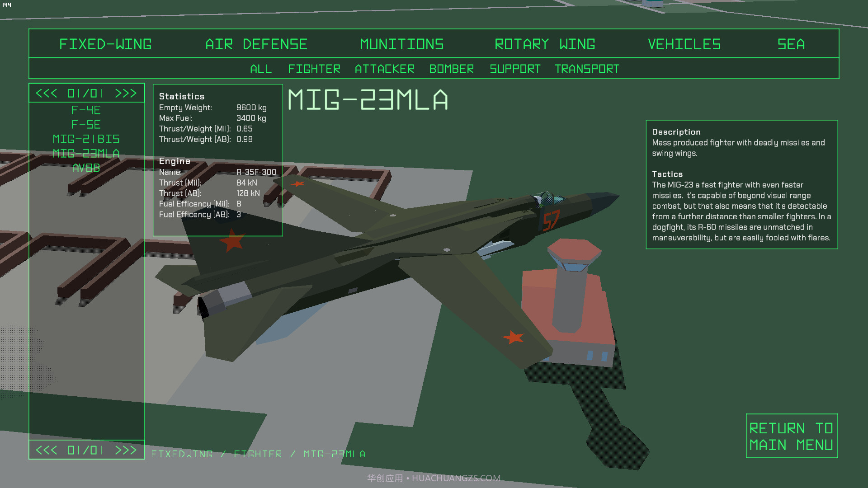Go to next page using top right arrows
This screenshot has height=488, width=868.
tap(126, 94)
